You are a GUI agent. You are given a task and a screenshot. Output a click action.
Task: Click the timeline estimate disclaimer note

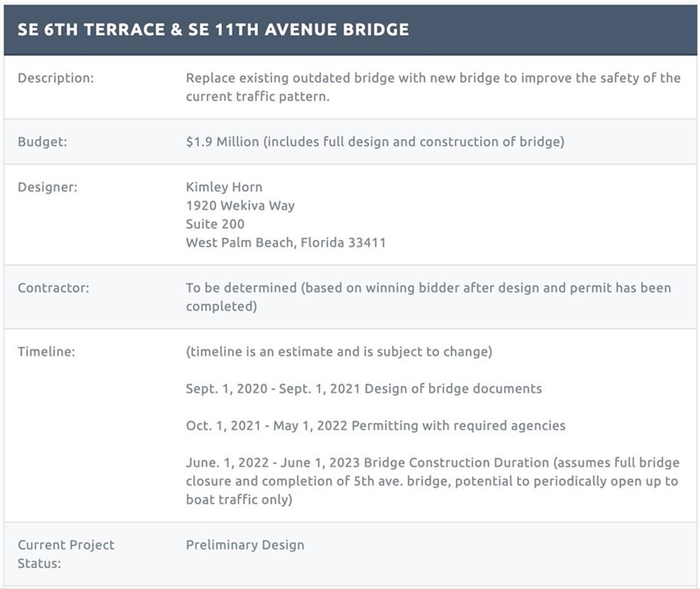coord(338,352)
